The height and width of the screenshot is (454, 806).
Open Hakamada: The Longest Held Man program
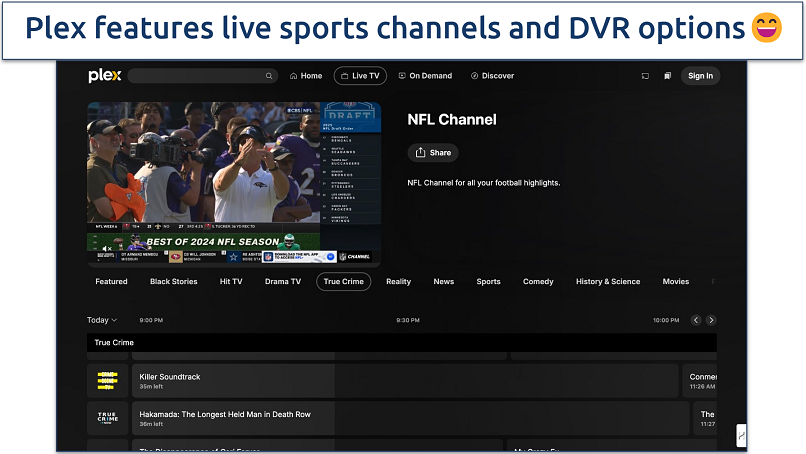(x=410, y=419)
